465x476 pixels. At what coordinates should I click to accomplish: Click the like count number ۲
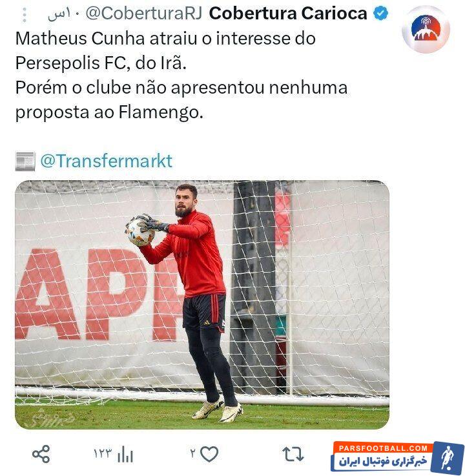click(192, 454)
